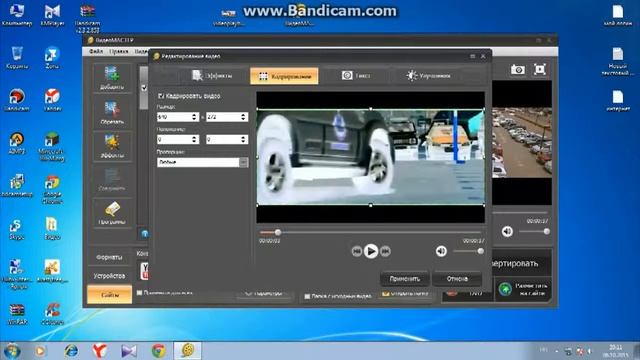This screenshot has width=640, height=360.
Task: Select the Кадрирование tab
Action: point(284,76)
